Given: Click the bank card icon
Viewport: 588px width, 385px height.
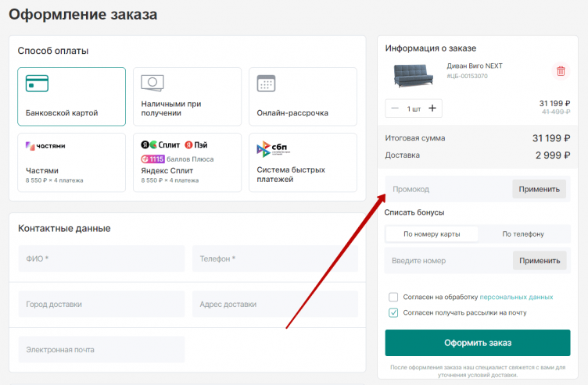Looking at the screenshot, I should click(37, 83).
